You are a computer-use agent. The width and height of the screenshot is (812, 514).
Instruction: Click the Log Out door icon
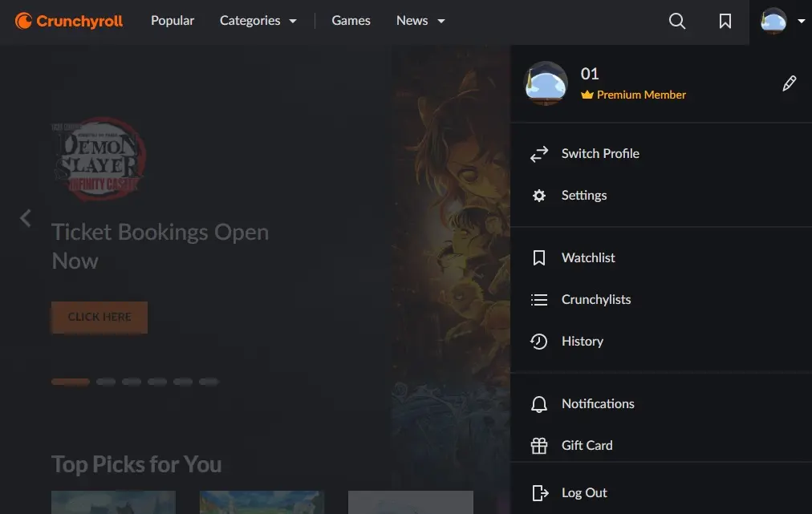click(540, 493)
